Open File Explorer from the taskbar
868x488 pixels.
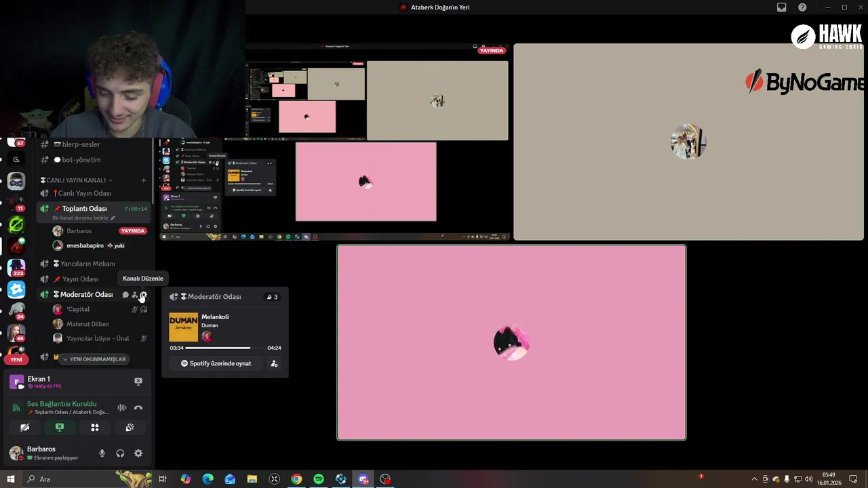(x=252, y=479)
